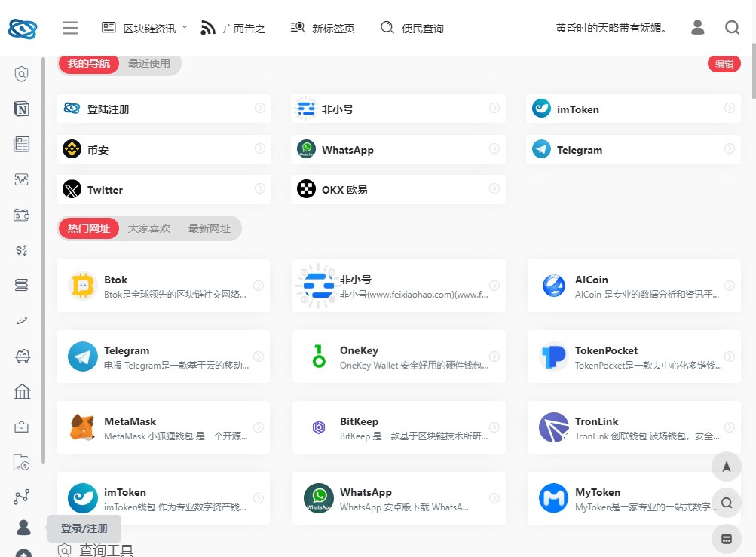Screen dimensions: 756x557
Task: Expand the 区块链资讯 dropdown menu
Action: pos(144,29)
